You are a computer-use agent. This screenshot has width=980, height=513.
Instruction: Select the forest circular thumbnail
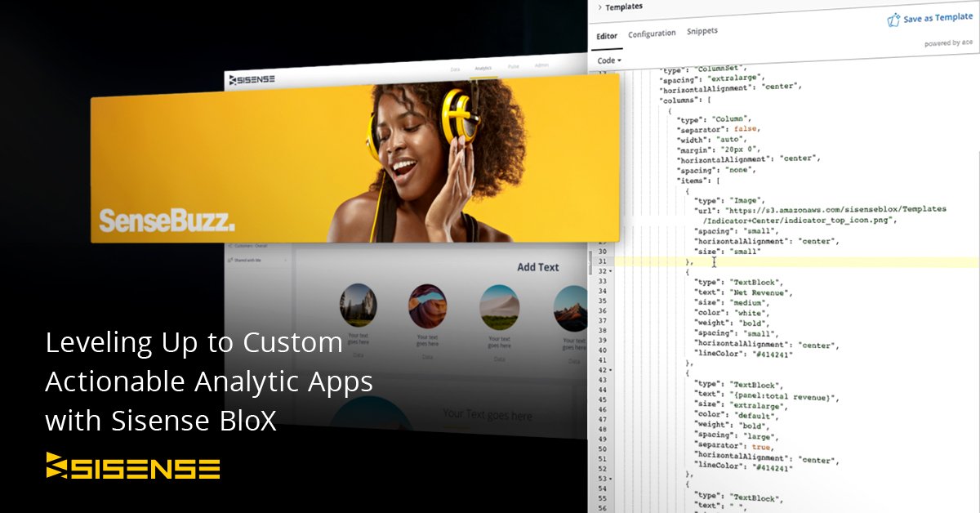point(359,306)
